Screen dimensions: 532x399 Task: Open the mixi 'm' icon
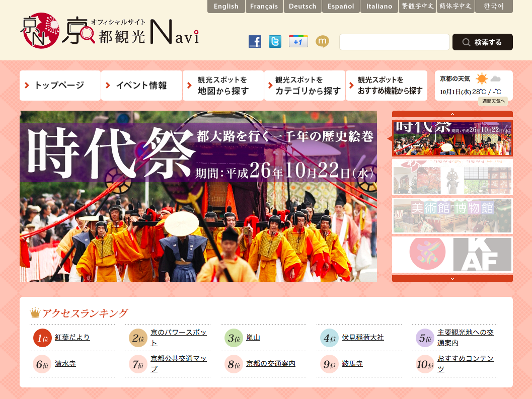(322, 41)
